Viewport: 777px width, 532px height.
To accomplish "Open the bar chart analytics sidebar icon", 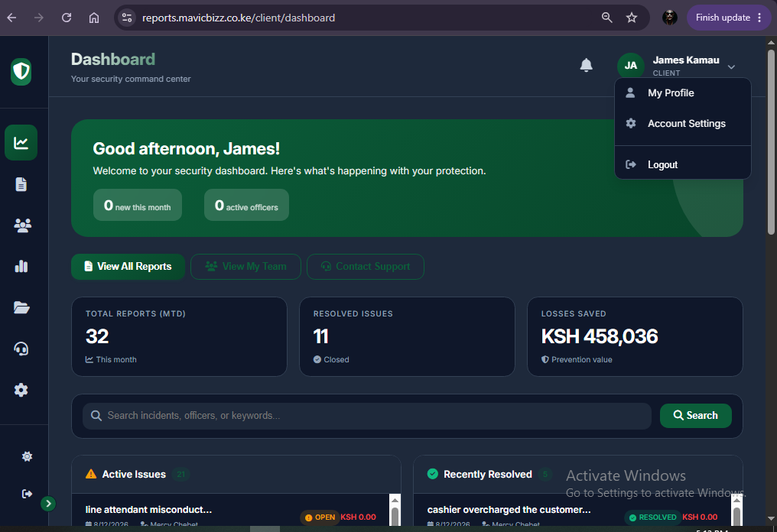I will point(21,267).
